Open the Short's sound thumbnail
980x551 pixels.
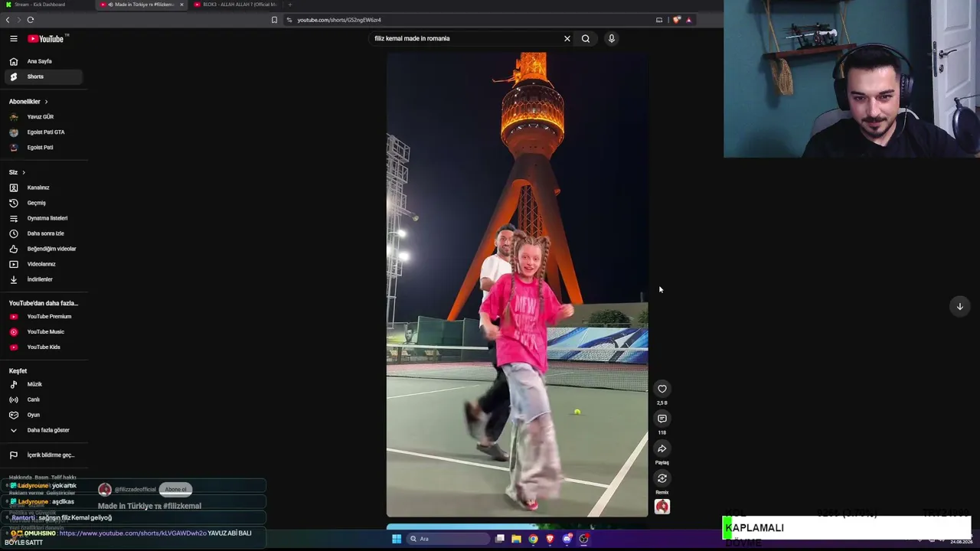[662, 507]
